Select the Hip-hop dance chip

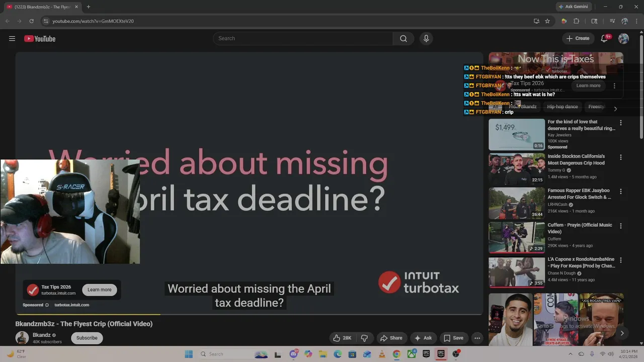click(x=562, y=107)
